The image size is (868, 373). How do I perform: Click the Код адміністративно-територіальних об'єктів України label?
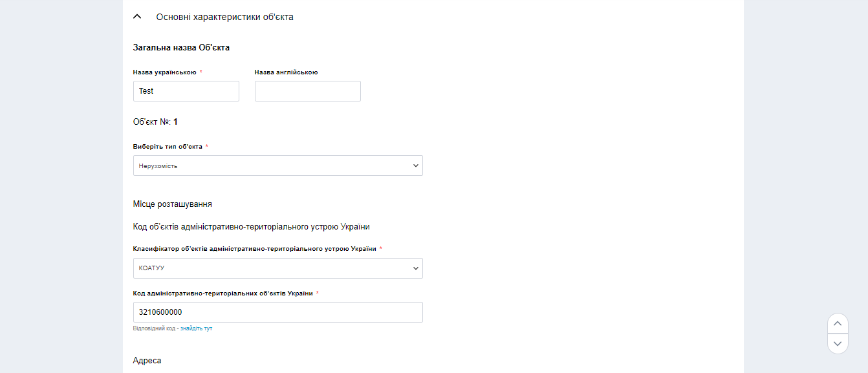222,293
